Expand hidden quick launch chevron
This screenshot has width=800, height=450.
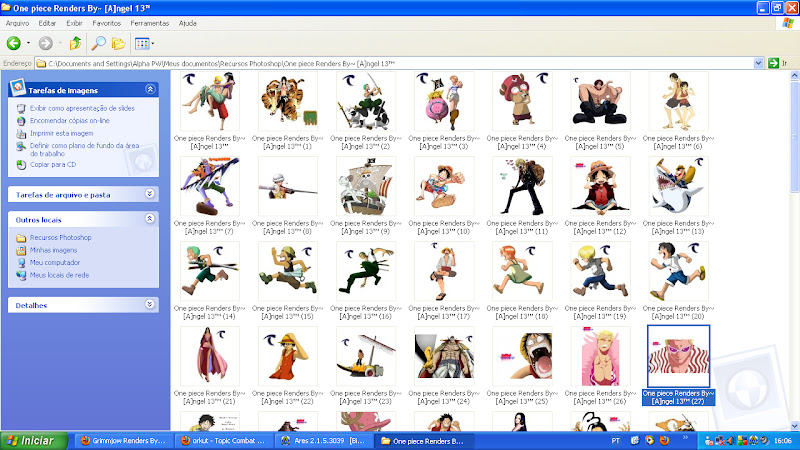685,438
